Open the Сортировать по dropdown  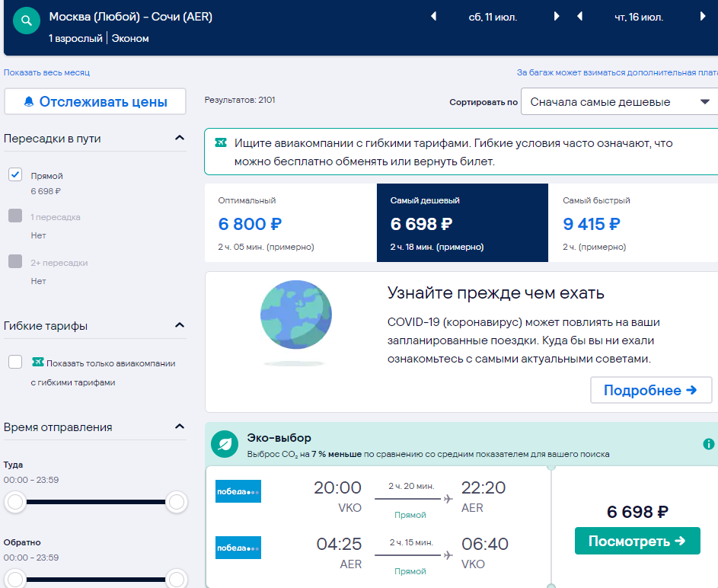[x=619, y=101]
